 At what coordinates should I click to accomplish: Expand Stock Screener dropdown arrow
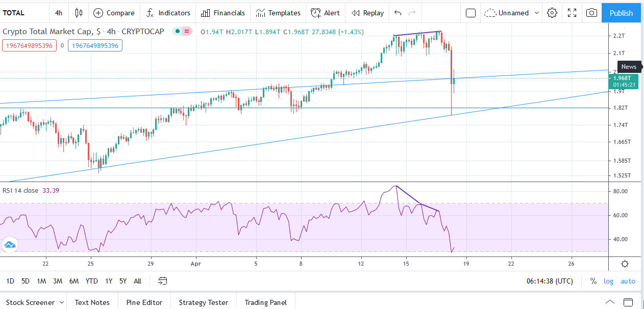[x=62, y=302]
